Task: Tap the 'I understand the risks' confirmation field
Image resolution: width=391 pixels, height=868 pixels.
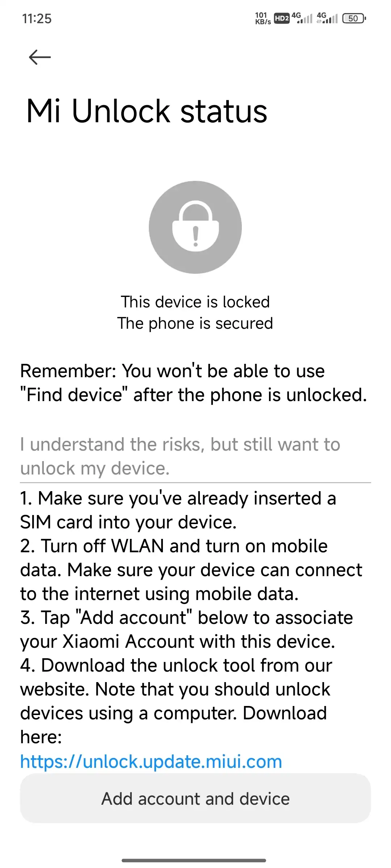Action: pyautogui.click(x=195, y=456)
